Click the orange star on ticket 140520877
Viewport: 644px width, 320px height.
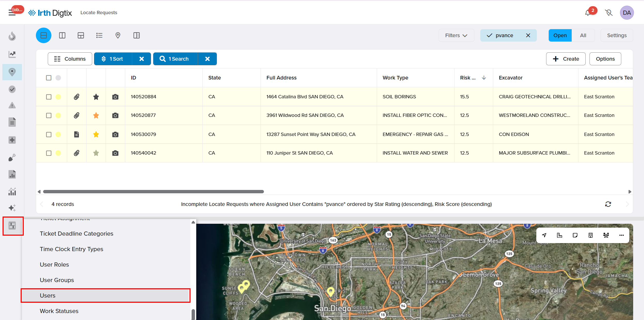point(96,115)
